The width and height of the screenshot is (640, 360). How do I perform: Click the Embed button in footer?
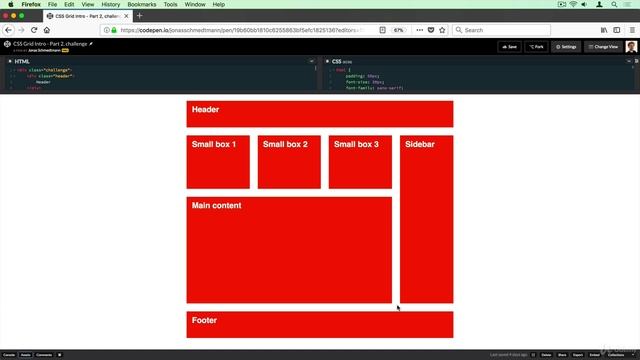[x=594, y=355]
